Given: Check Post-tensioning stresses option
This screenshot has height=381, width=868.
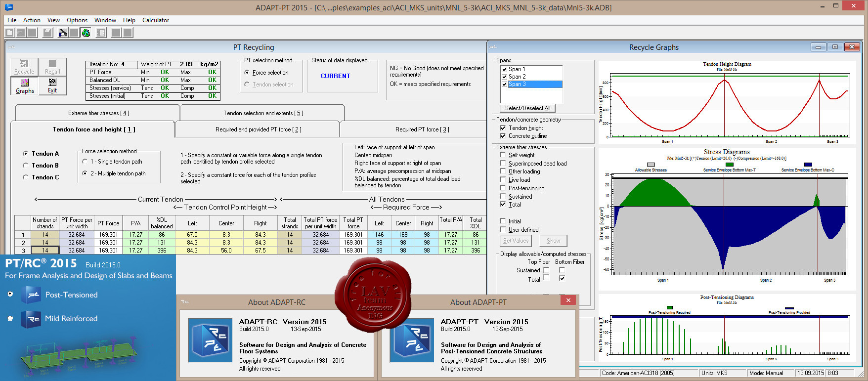Looking at the screenshot, I should pos(503,188).
